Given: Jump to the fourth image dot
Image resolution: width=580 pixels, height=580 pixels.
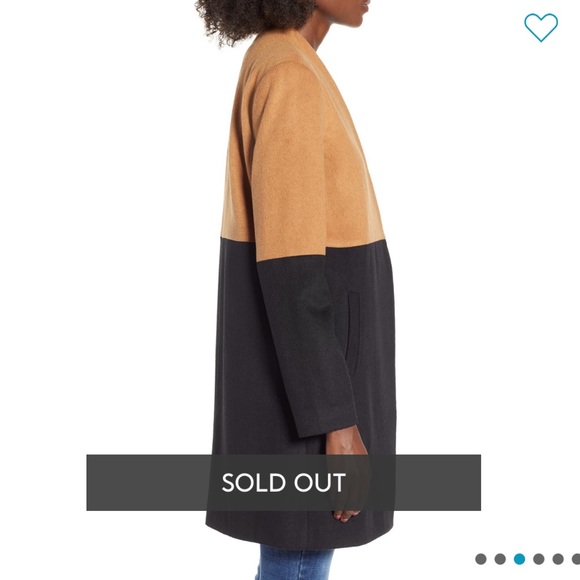Looking at the screenshot, I should pos(539,559).
